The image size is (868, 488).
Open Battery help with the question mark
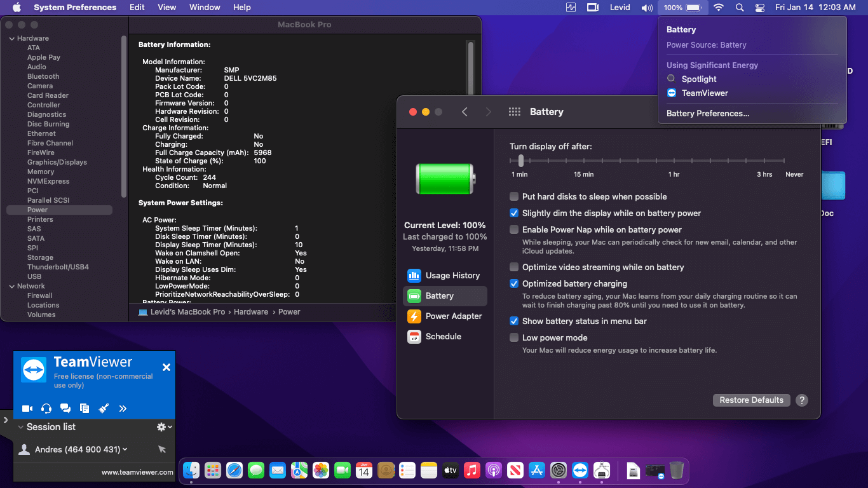coord(802,400)
